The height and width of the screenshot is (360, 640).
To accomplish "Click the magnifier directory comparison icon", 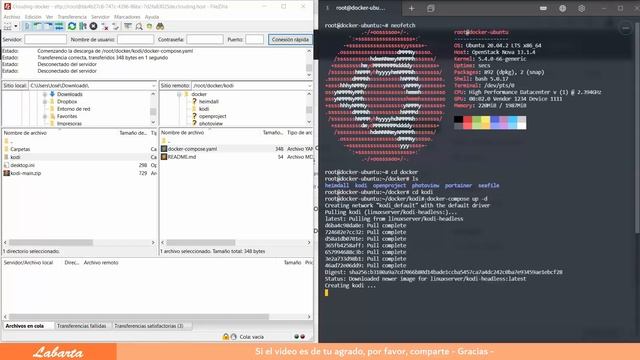I will tap(139, 27).
